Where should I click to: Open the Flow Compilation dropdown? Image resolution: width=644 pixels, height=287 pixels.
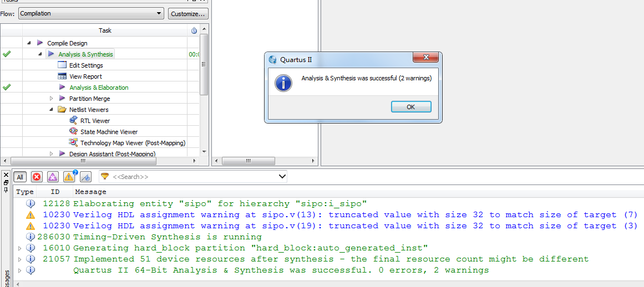[91, 13]
